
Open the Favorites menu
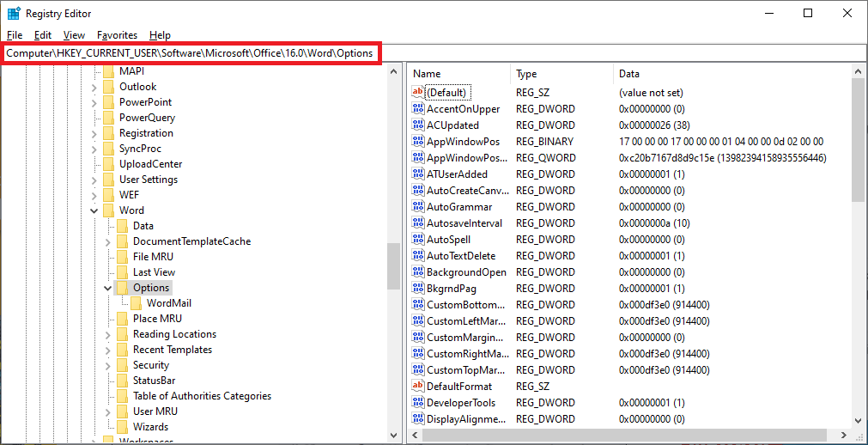(117, 35)
